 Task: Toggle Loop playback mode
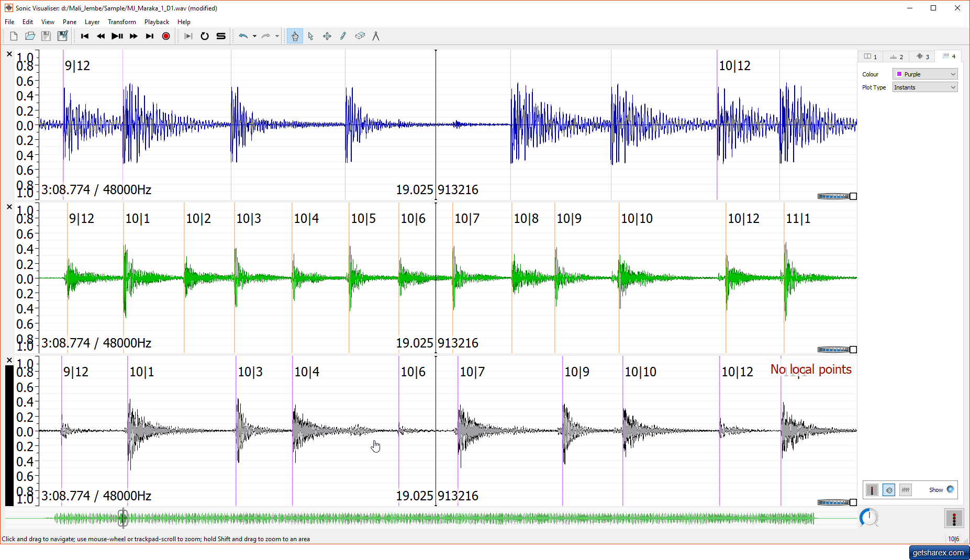coord(205,36)
